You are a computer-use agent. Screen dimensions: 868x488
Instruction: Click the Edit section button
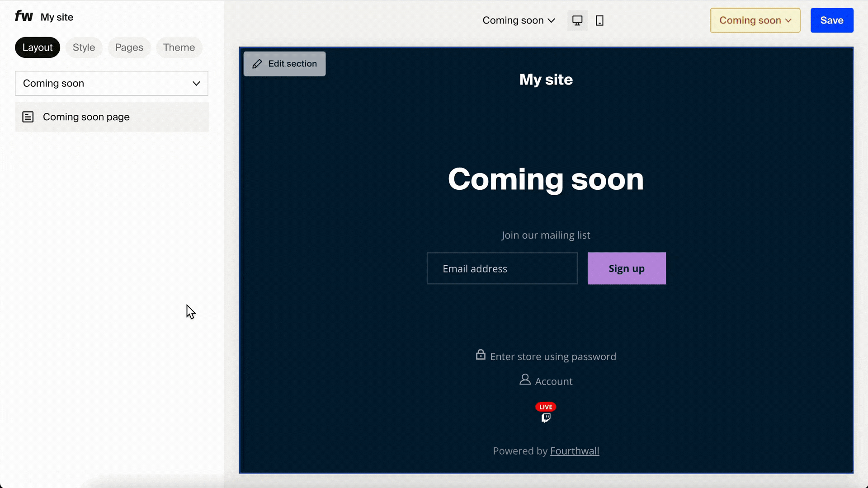click(284, 64)
